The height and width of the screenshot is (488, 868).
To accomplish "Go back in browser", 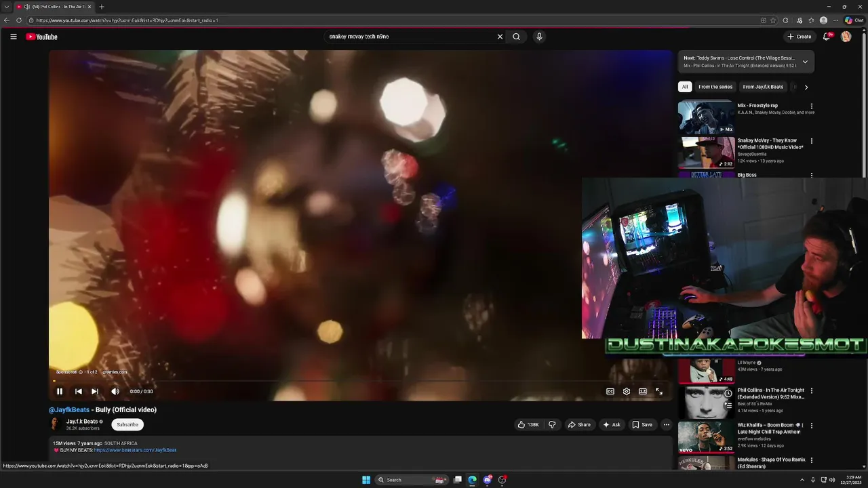I will tap(7, 20).
